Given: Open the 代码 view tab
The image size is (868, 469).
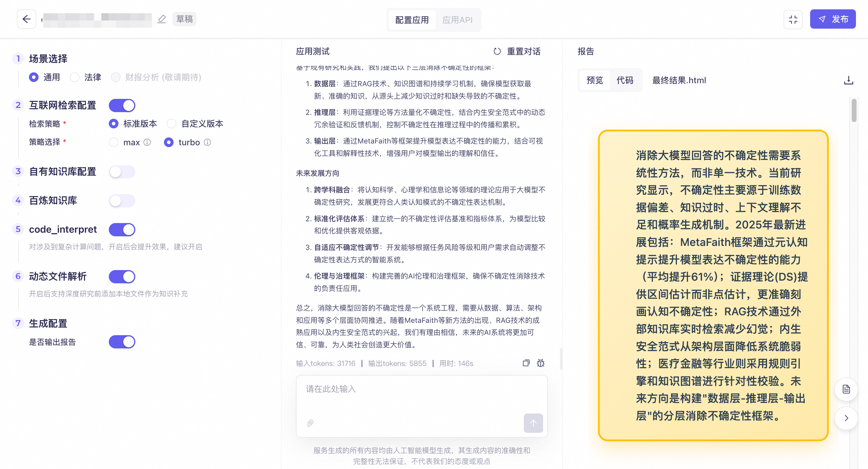Looking at the screenshot, I should pos(626,80).
